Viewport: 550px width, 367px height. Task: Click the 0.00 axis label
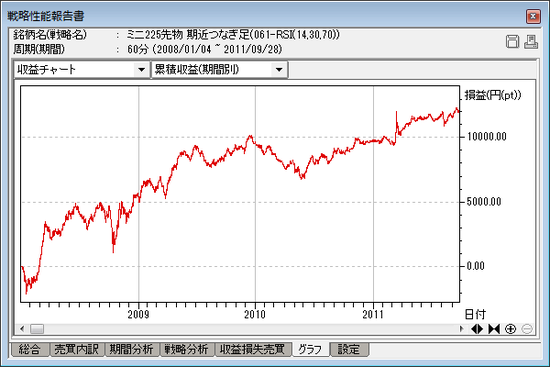click(476, 266)
